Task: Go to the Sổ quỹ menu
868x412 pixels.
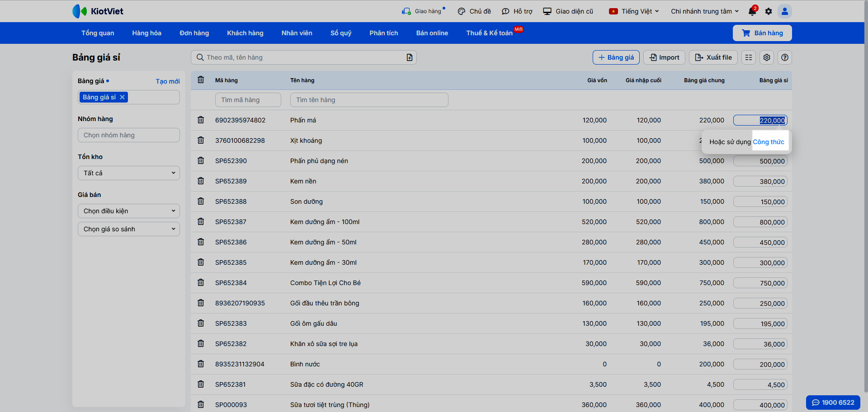Action: tap(340, 33)
